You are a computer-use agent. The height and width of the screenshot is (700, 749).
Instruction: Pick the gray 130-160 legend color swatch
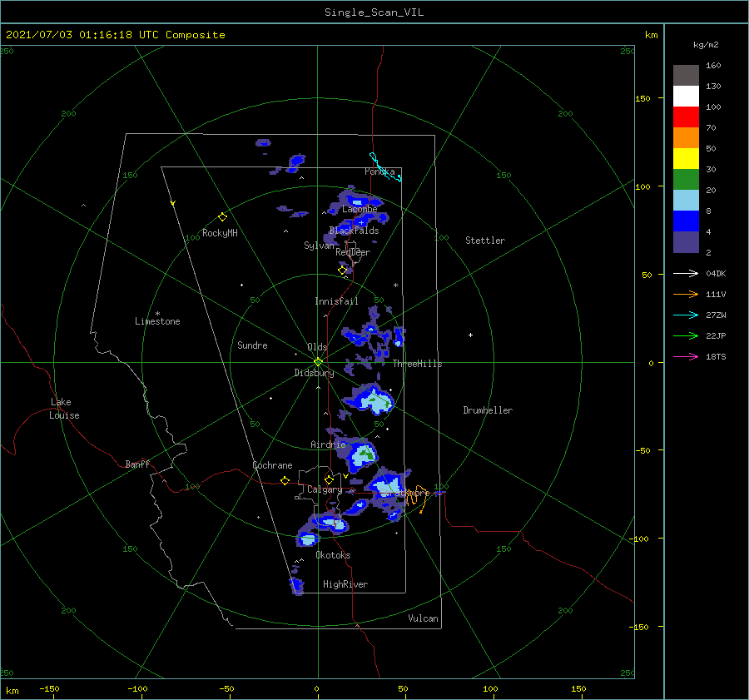(686, 76)
